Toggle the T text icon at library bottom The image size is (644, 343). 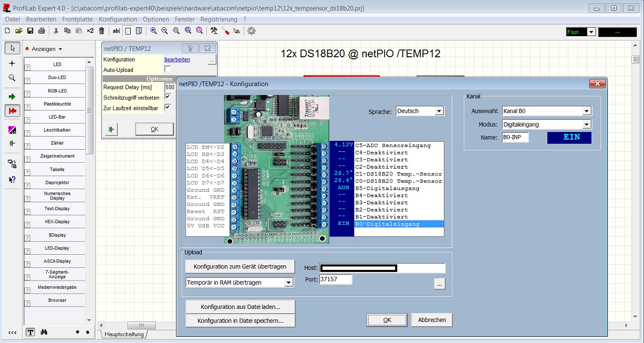pyautogui.click(x=30, y=332)
